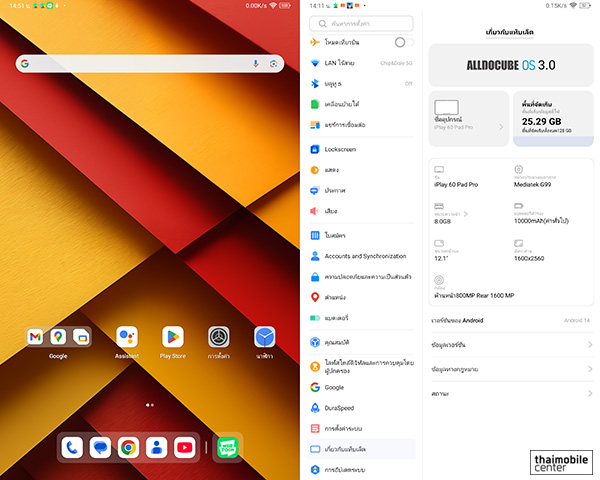Tap the settings search field
Screen dimensions: 600x480
[361, 24]
